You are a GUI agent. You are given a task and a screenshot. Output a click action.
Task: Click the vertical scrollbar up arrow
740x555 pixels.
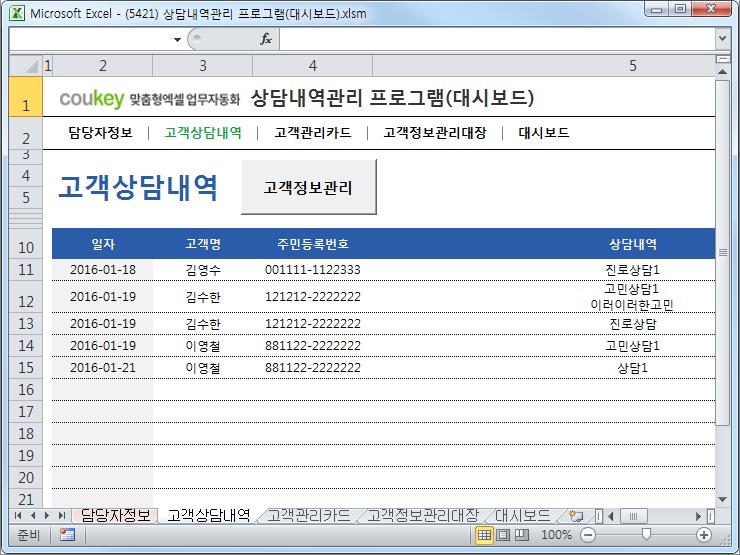coord(722,72)
